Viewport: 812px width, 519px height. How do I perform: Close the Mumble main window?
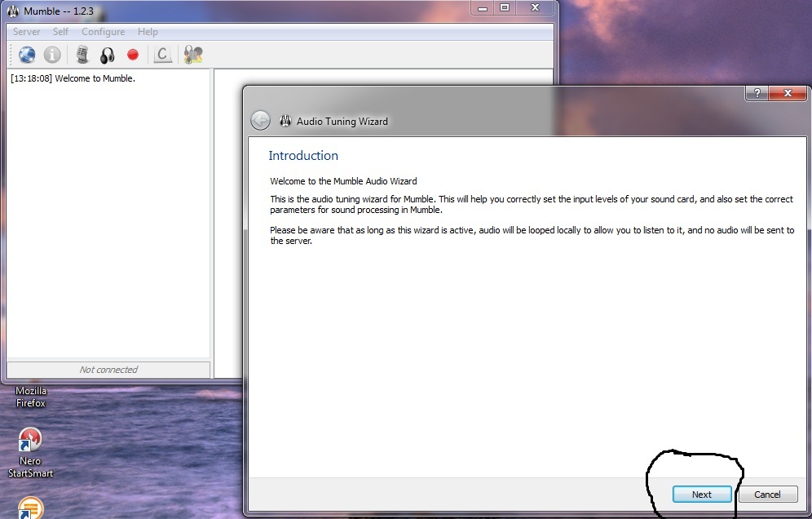click(x=535, y=8)
